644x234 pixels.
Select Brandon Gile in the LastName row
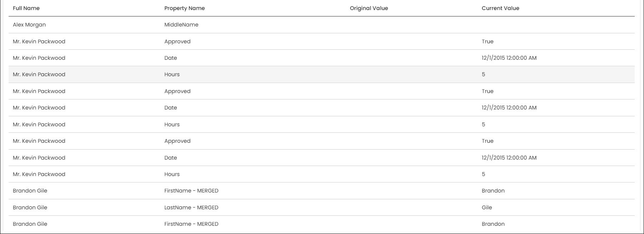tap(30, 208)
